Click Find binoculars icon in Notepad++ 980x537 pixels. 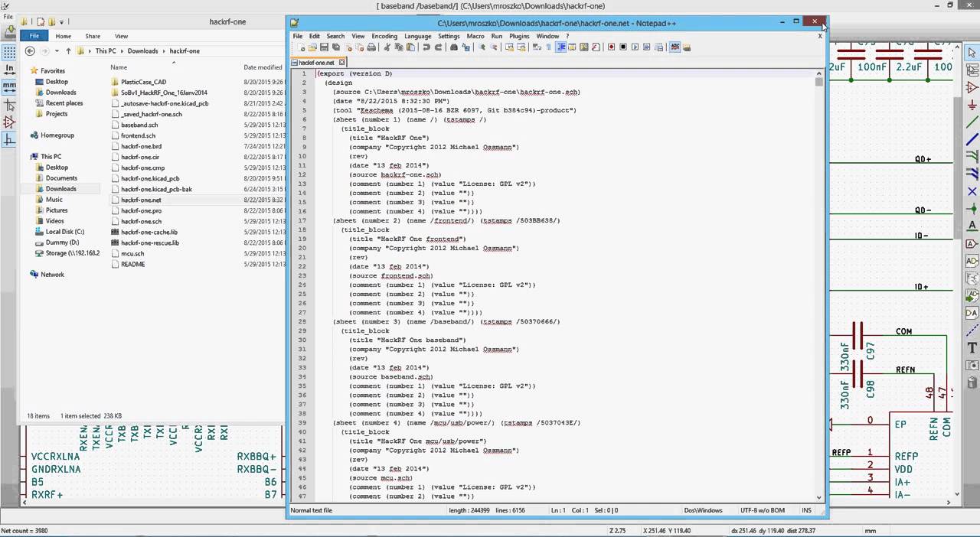(454, 47)
